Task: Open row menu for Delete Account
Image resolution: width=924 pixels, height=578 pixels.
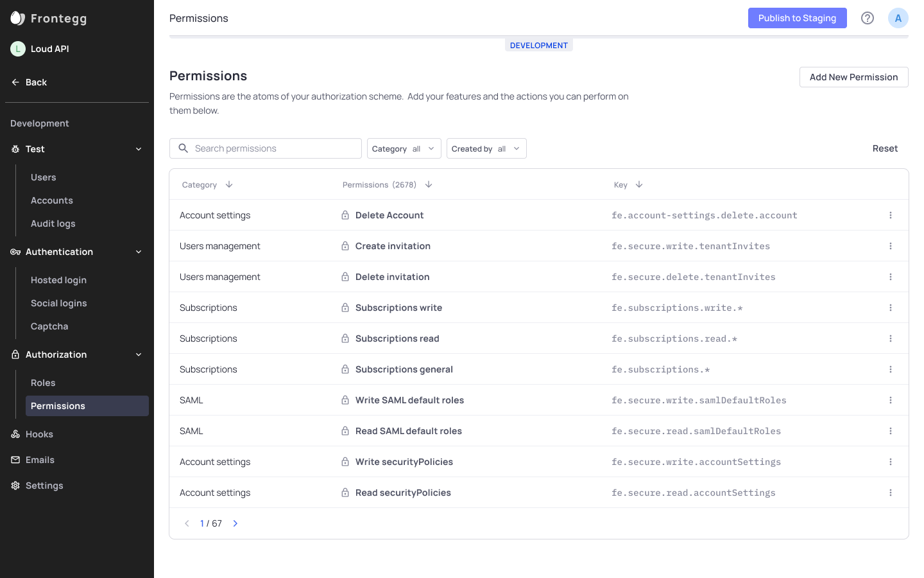Action: pos(891,215)
